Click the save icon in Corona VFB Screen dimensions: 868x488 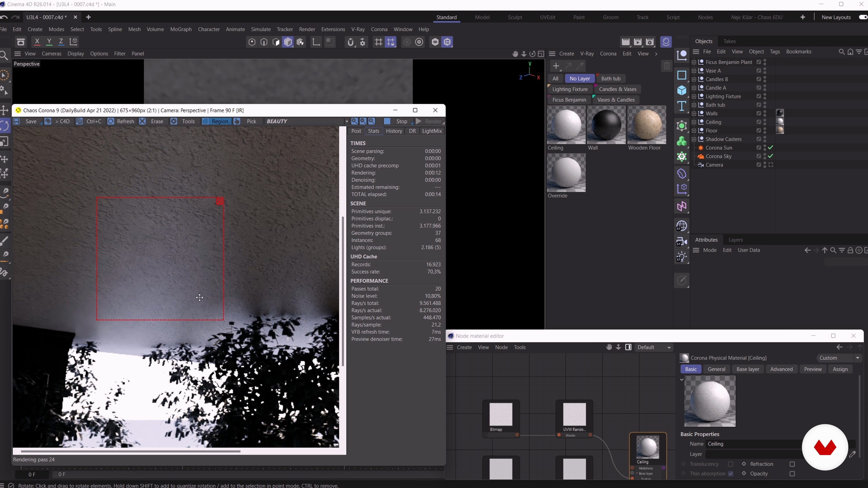[17, 121]
